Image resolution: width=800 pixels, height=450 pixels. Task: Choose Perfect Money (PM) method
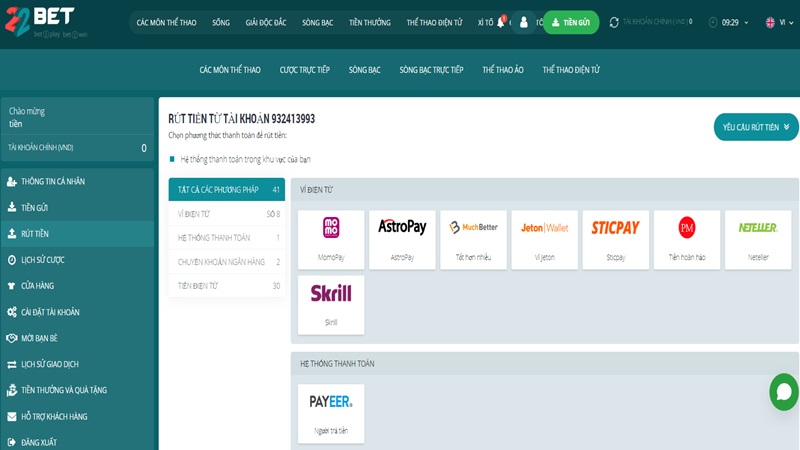[687, 239]
